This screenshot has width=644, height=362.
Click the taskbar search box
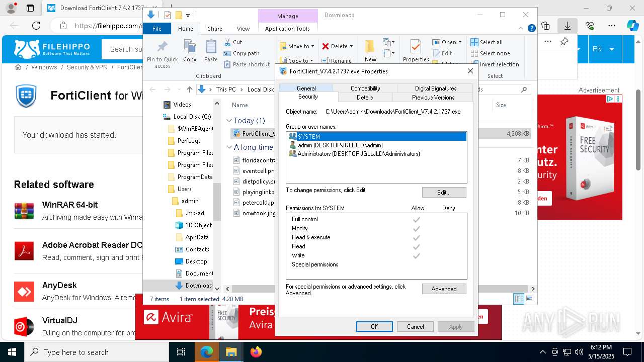coord(97,352)
